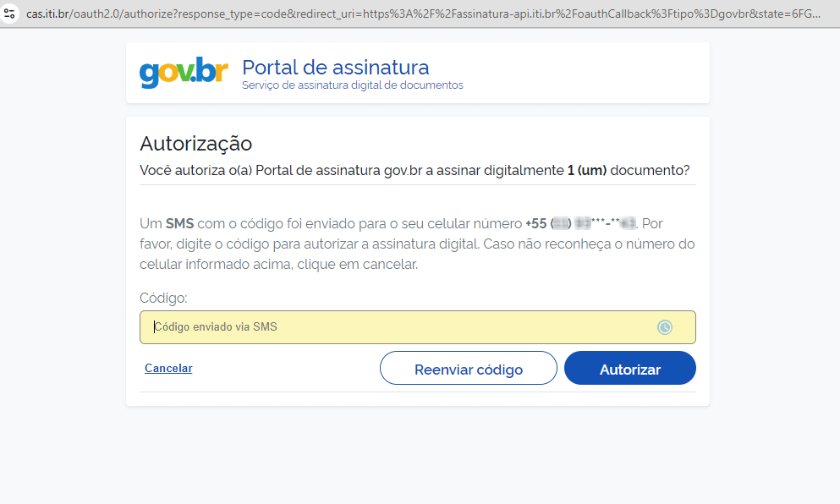Open the Portal de assinatura home via its title
This screenshot has width=840, height=504.
336,68
